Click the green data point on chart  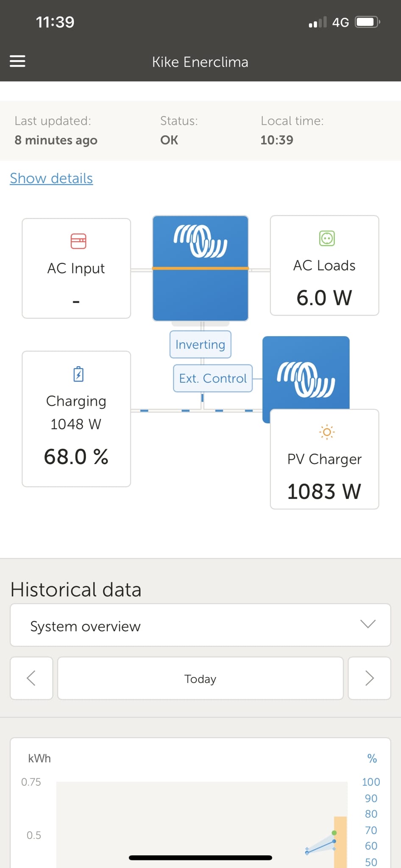(334, 833)
